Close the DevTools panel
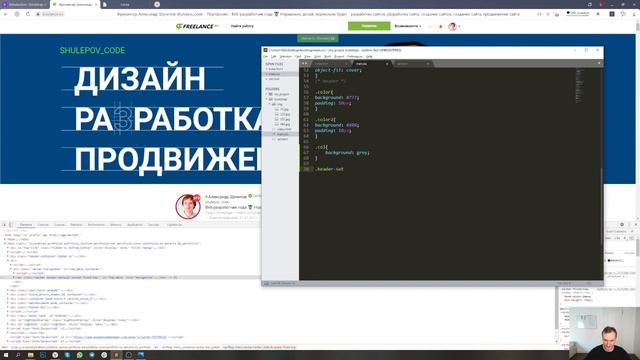 tap(635, 224)
